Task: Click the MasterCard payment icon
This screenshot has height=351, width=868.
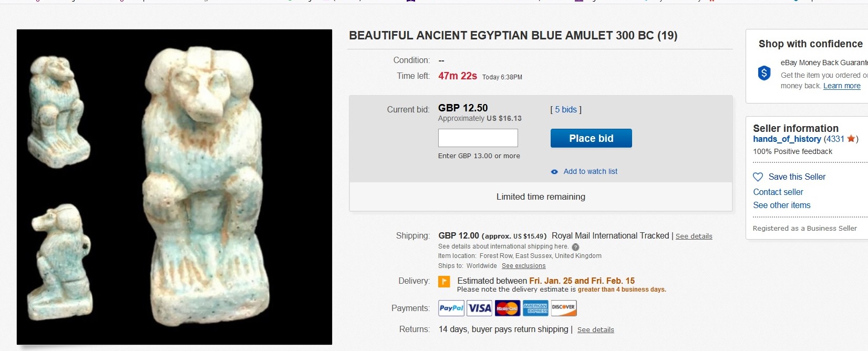Action: [507, 308]
